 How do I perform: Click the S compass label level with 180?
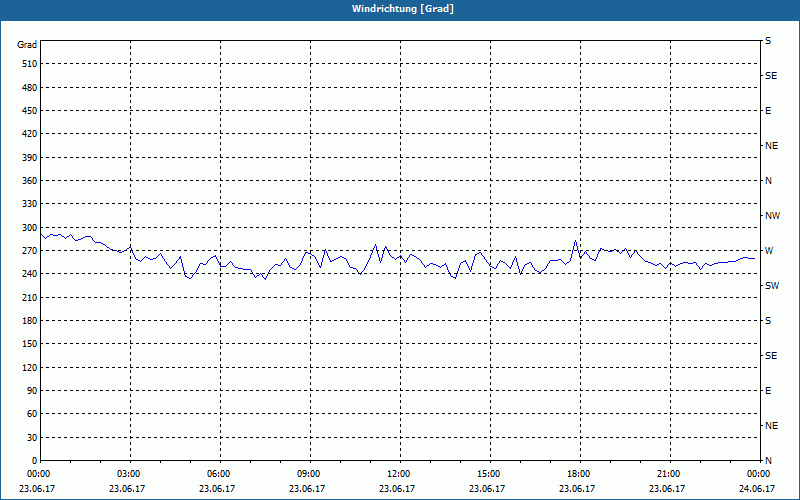pyautogui.click(x=768, y=321)
